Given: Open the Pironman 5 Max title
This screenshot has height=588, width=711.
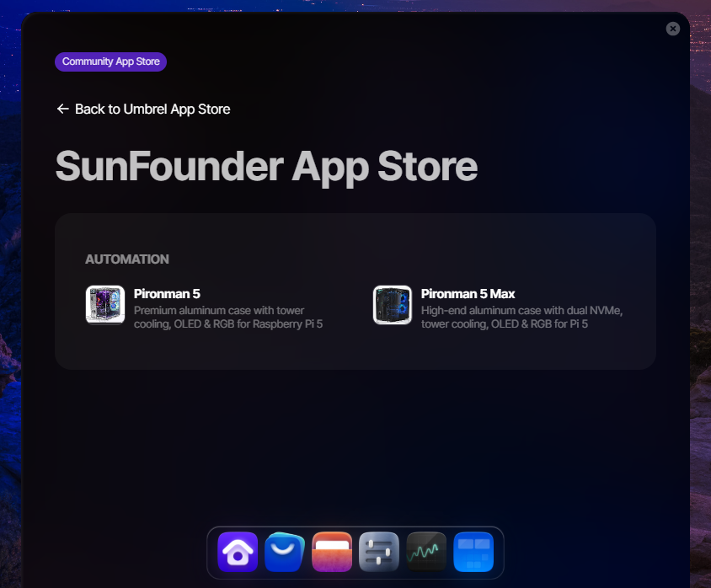Looking at the screenshot, I should 468,294.
